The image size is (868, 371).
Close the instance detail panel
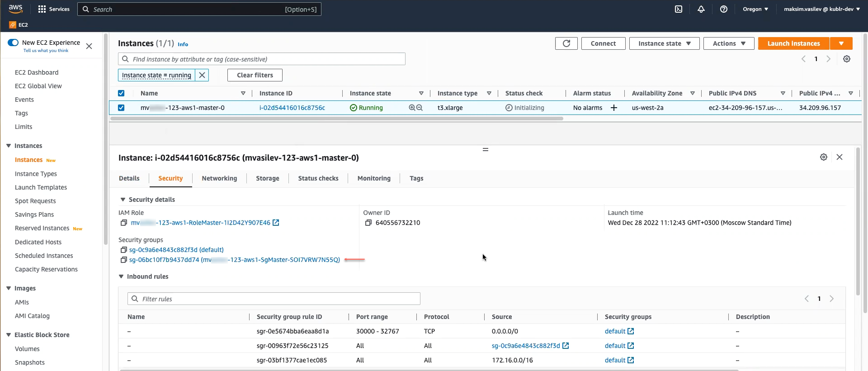coord(840,157)
